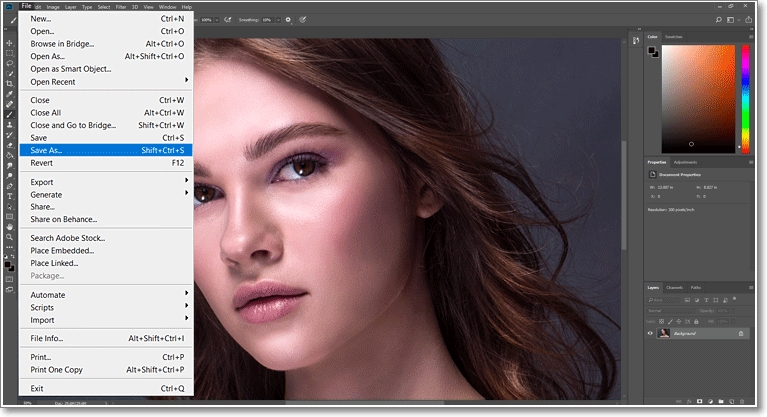Toggle airbrush build-up icon in options bar
Viewport: 767px width, 417px height.
228,20
